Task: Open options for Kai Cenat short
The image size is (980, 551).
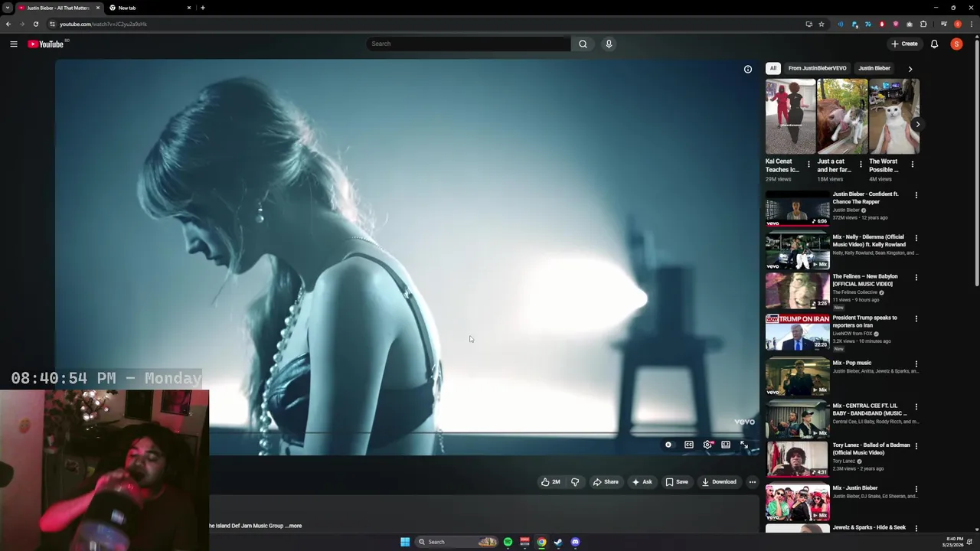Action: pos(808,165)
